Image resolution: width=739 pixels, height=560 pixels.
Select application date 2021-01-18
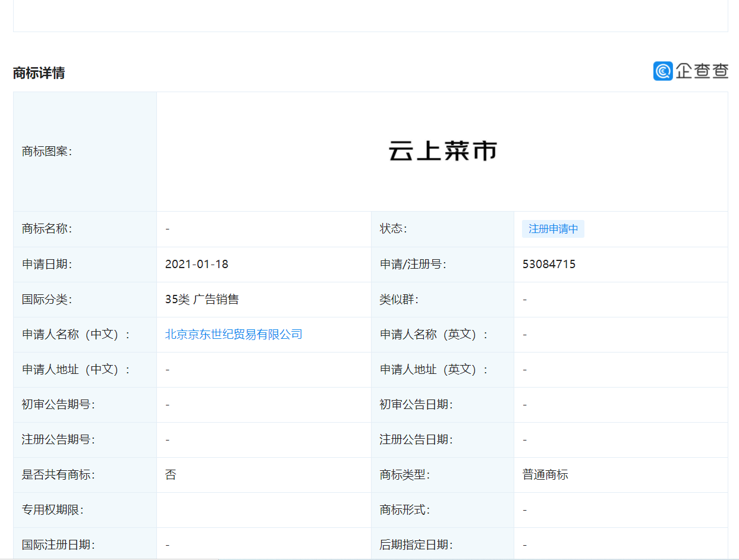[197, 265]
